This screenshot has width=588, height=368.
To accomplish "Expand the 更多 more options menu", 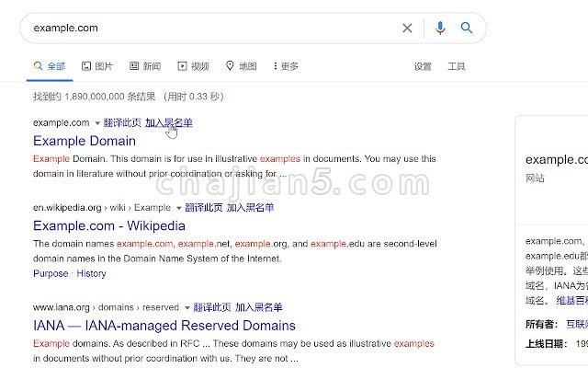I will tap(286, 66).
